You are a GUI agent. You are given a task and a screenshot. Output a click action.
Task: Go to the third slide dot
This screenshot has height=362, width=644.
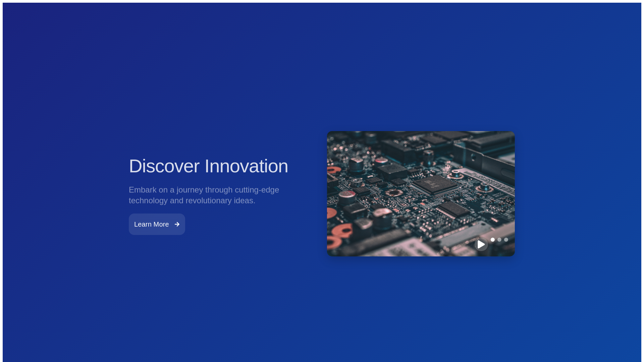click(x=506, y=240)
